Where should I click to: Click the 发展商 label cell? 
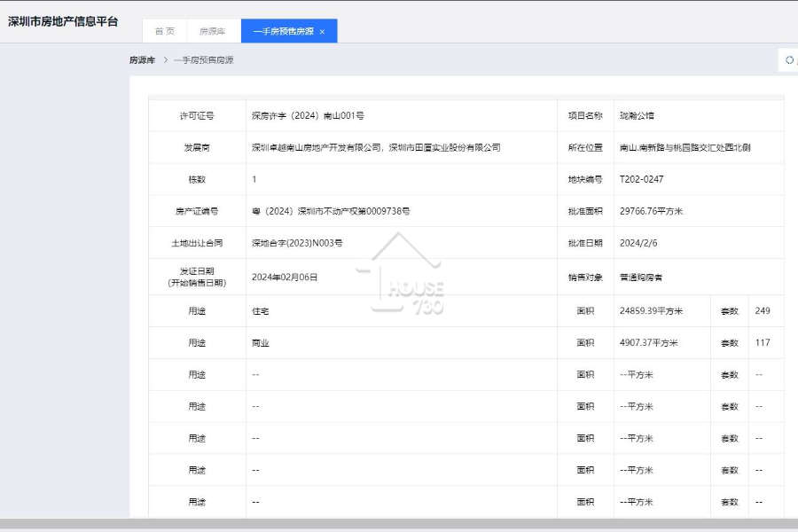tap(197, 148)
